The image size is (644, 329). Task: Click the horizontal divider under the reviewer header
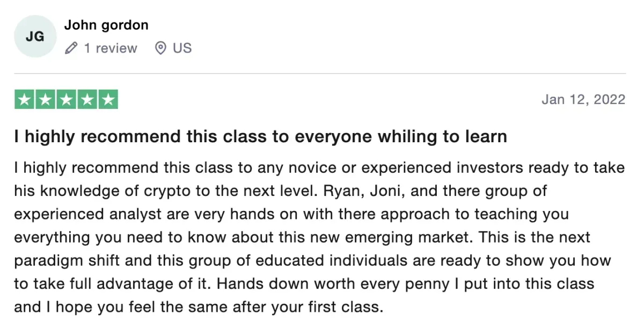coord(319,74)
